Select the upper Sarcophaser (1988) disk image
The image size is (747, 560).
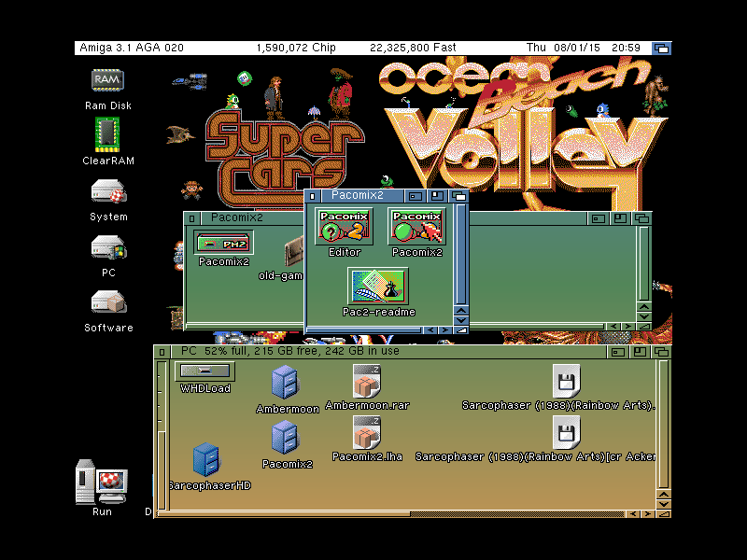(x=566, y=381)
